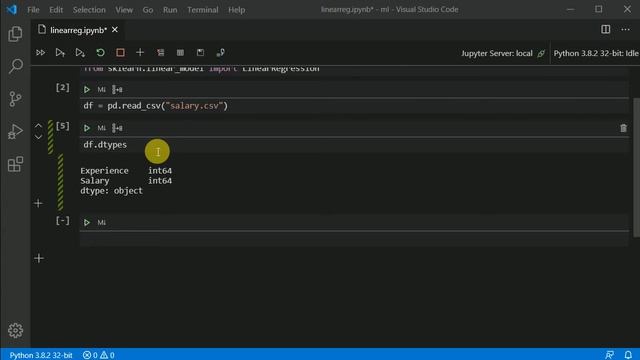Change cell [2] to markdown
This screenshot has width=640, height=360.
[x=102, y=89]
